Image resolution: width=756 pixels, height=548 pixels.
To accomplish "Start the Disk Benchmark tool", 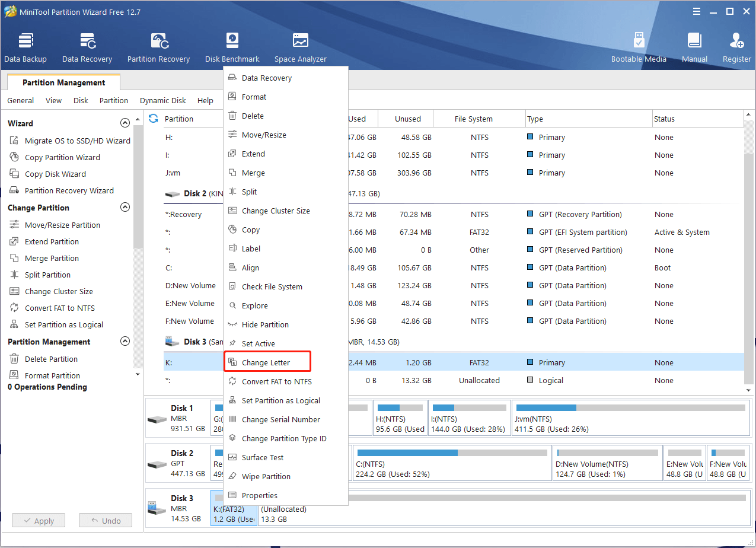I will pos(232,47).
